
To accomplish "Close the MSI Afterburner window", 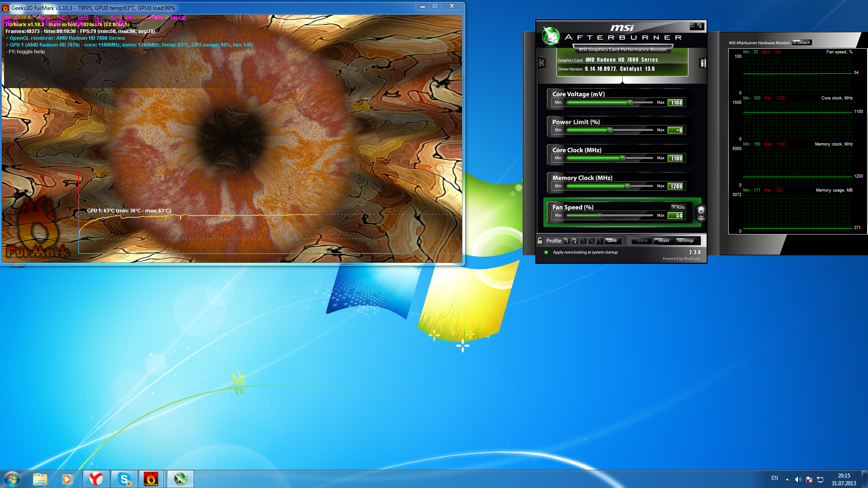I will pos(700,26).
